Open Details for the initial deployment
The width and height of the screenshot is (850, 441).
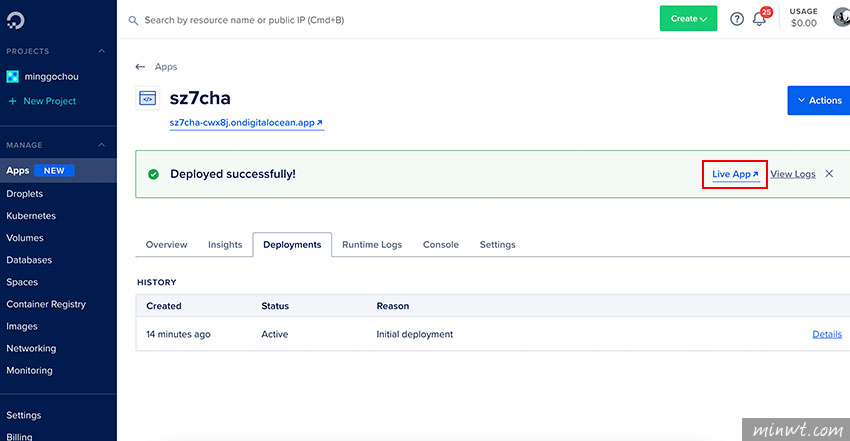[827, 334]
